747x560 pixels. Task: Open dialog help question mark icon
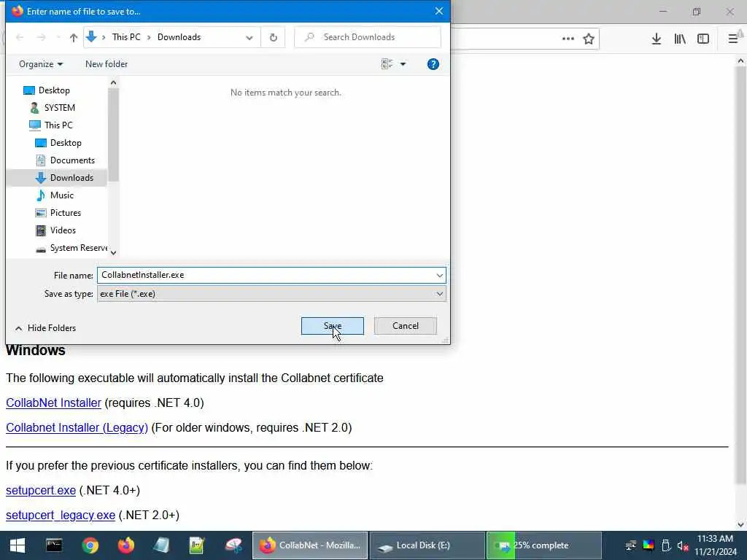pyautogui.click(x=433, y=64)
